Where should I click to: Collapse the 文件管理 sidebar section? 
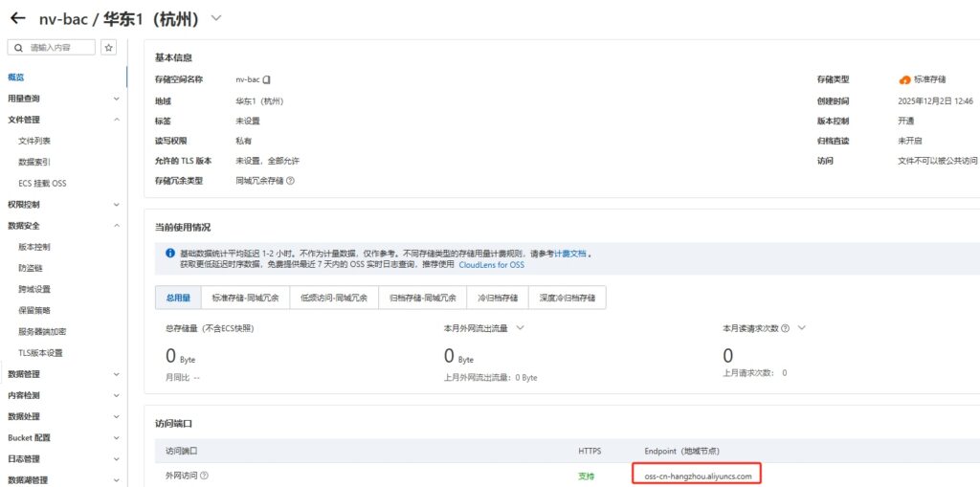[x=116, y=120]
